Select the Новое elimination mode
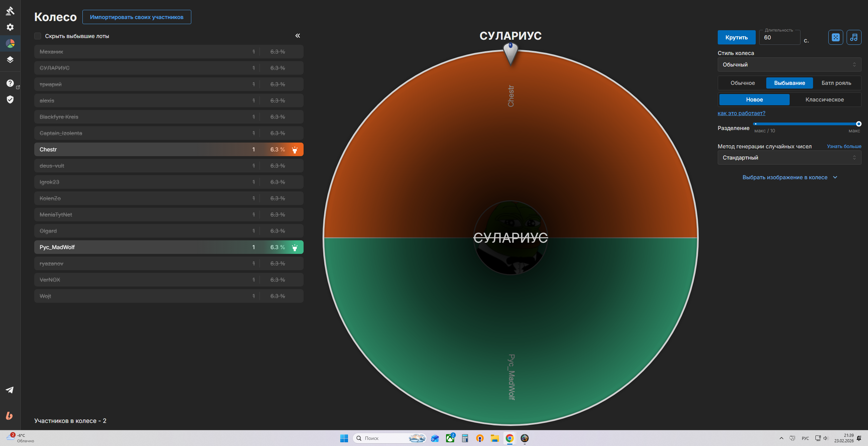The image size is (868, 446). tap(754, 99)
